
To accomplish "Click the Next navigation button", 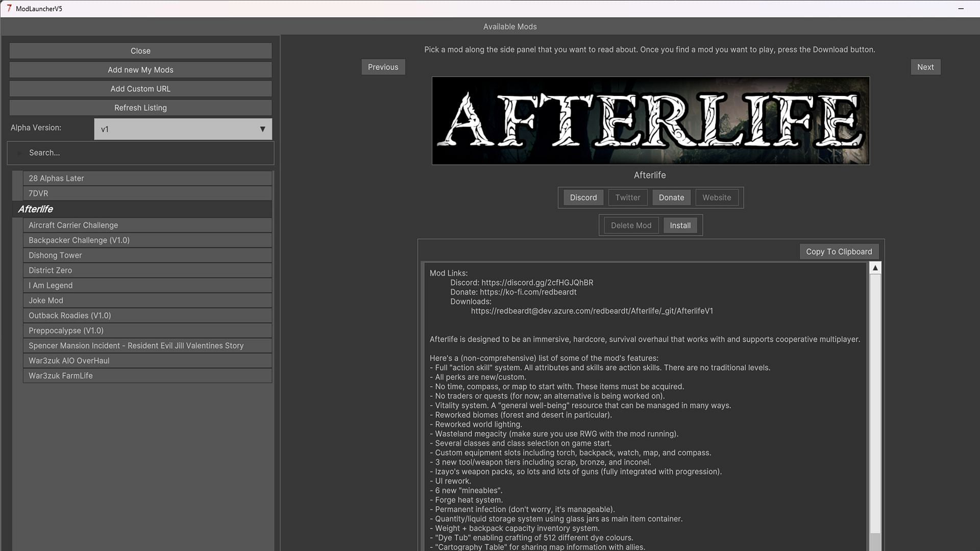I will coord(925,67).
